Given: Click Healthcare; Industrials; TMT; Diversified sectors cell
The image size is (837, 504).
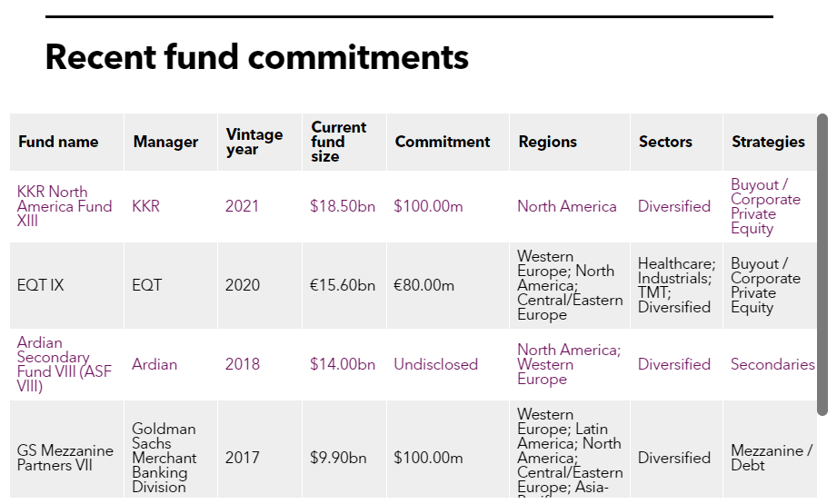Looking at the screenshot, I should click(676, 285).
